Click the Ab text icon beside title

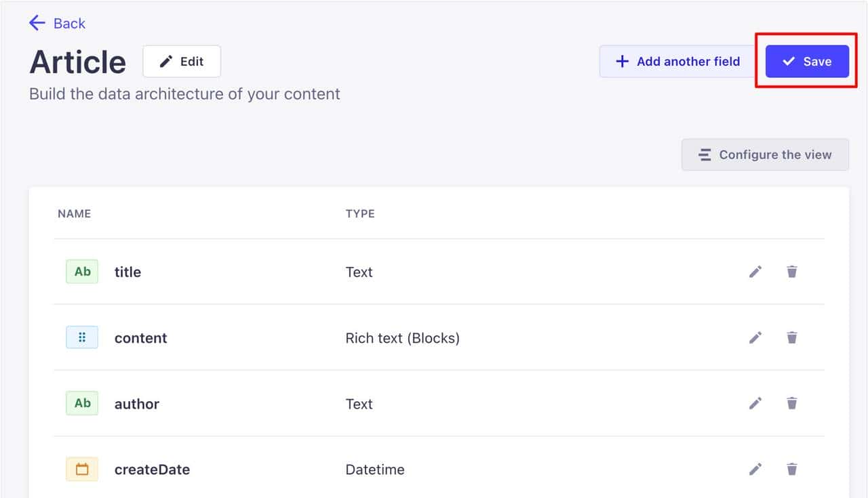click(x=82, y=272)
